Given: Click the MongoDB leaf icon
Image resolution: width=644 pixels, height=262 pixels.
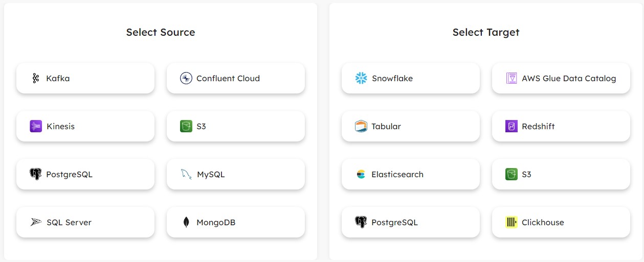Looking at the screenshot, I should point(186,223).
